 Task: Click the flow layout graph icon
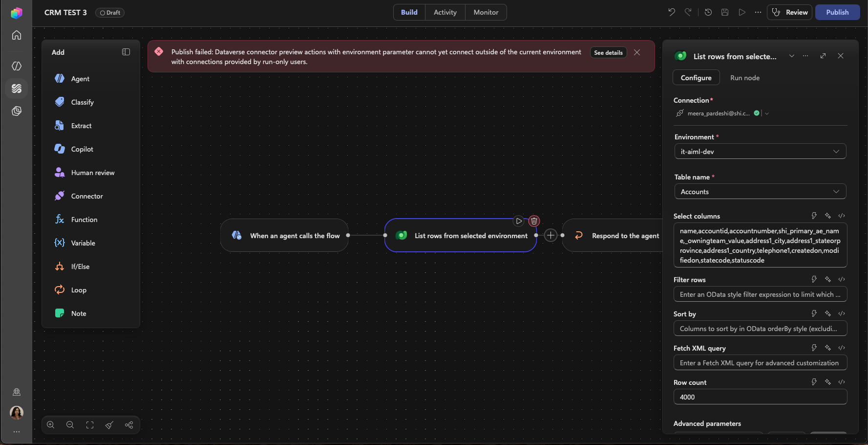129,425
